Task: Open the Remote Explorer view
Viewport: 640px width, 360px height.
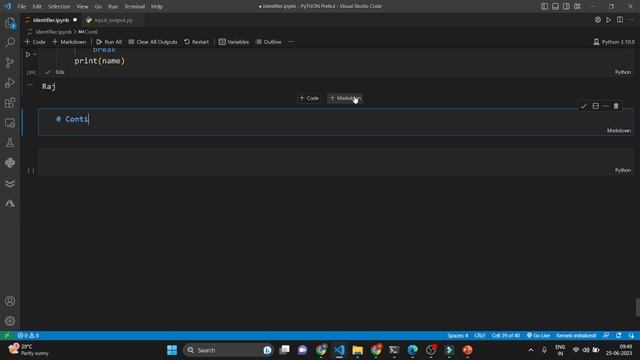Action: (10, 122)
